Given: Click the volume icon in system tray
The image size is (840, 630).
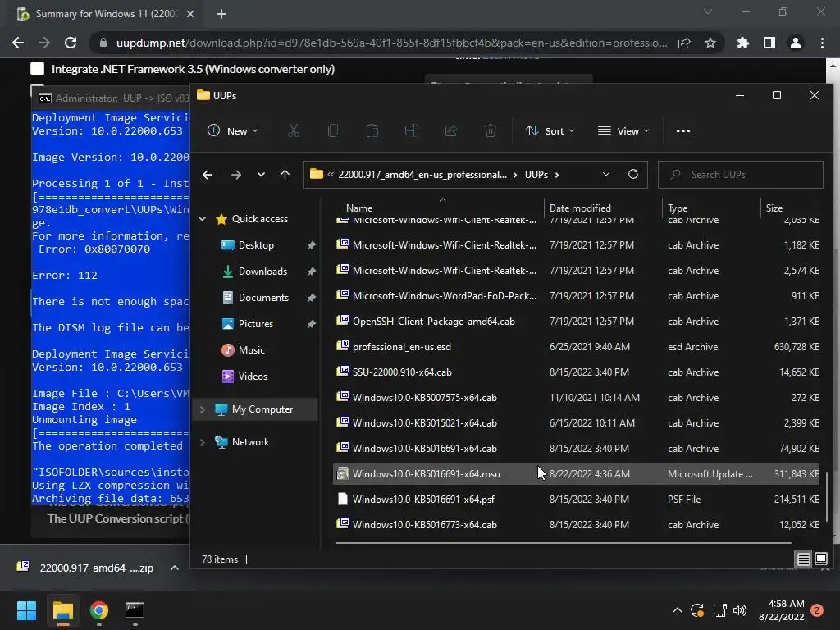Looking at the screenshot, I should coord(740,610).
